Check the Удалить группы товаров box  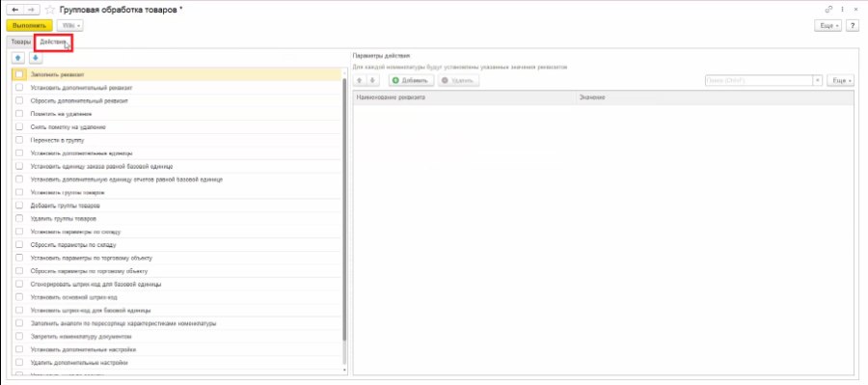(20, 219)
